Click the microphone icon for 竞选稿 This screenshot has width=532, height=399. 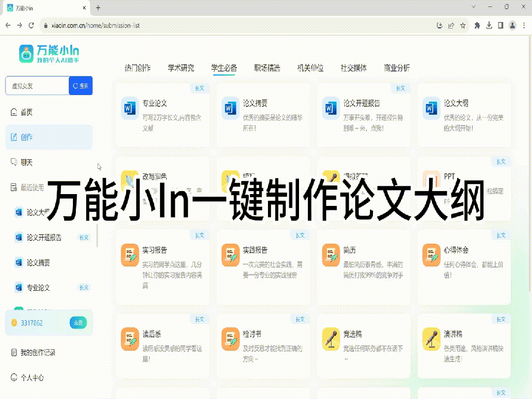pos(331,338)
